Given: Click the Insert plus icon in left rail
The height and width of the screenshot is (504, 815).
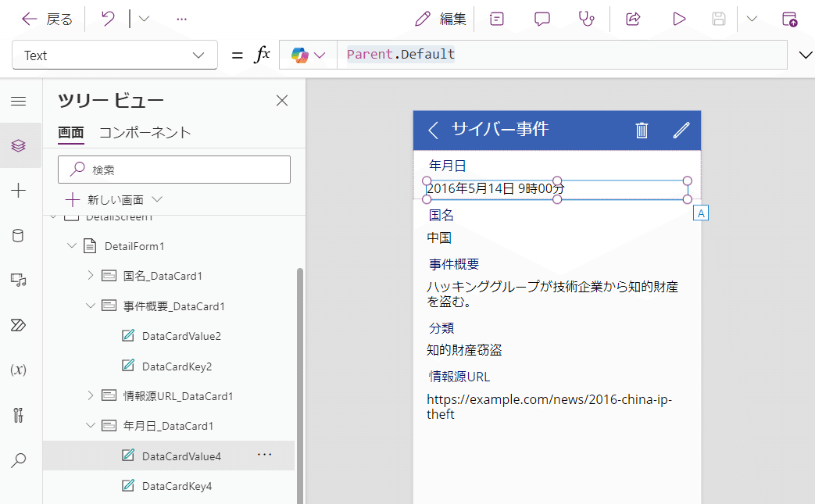Looking at the screenshot, I should (x=19, y=191).
